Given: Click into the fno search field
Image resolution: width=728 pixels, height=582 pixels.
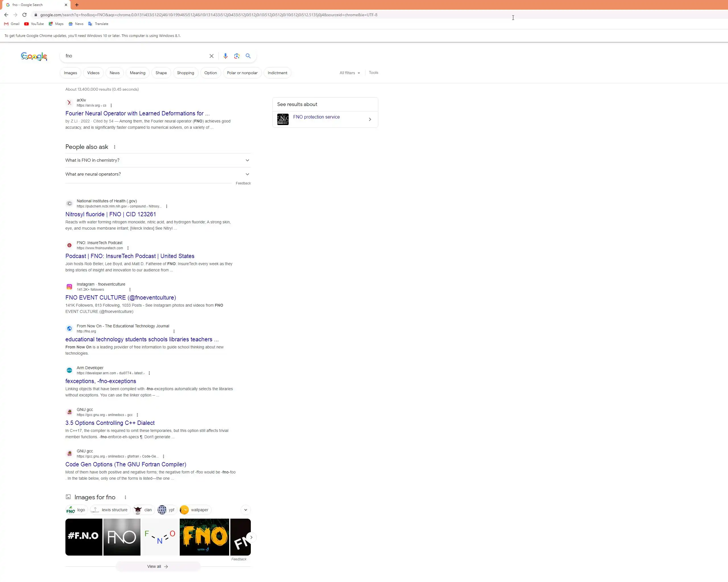Looking at the screenshot, I should click(135, 56).
